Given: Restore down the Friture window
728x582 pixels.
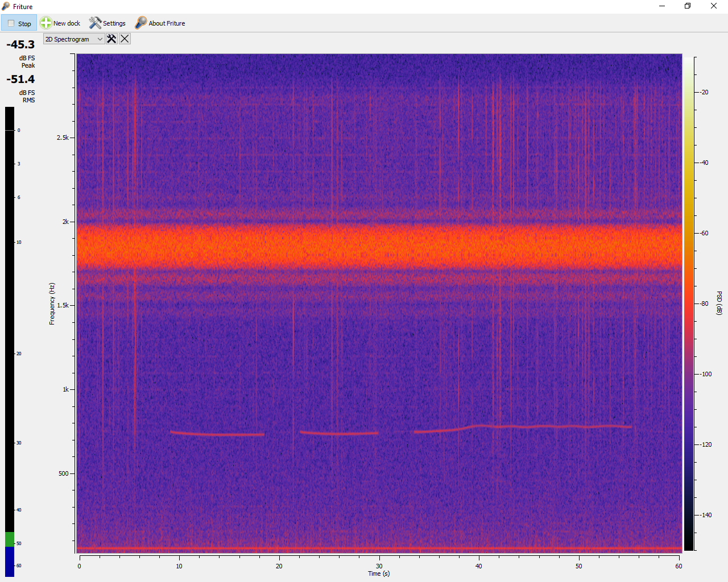Looking at the screenshot, I should click(x=688, y=6).
